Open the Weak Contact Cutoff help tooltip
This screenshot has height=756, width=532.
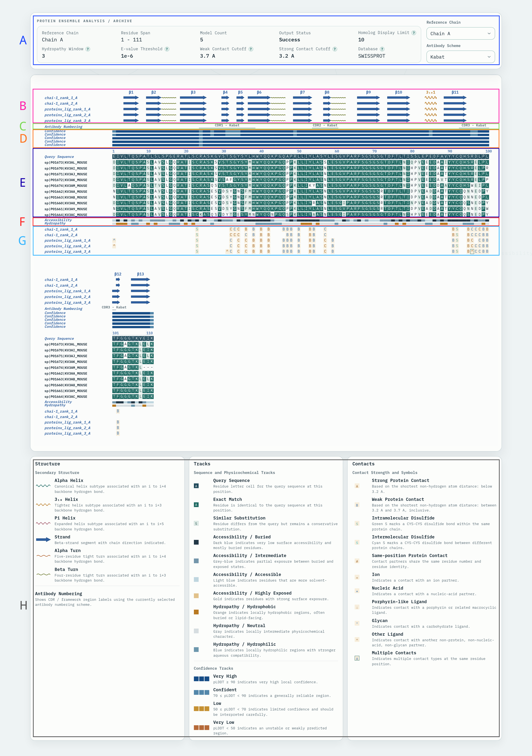[x=251, y=49]
